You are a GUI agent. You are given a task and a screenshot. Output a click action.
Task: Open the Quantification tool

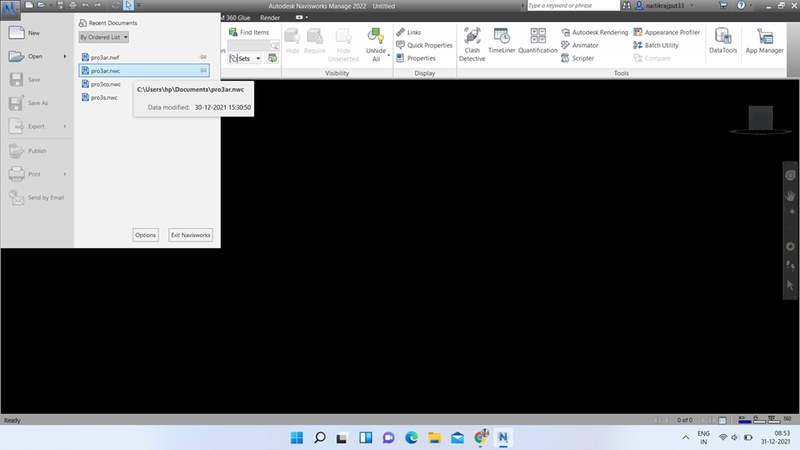[x=538, y=41]
